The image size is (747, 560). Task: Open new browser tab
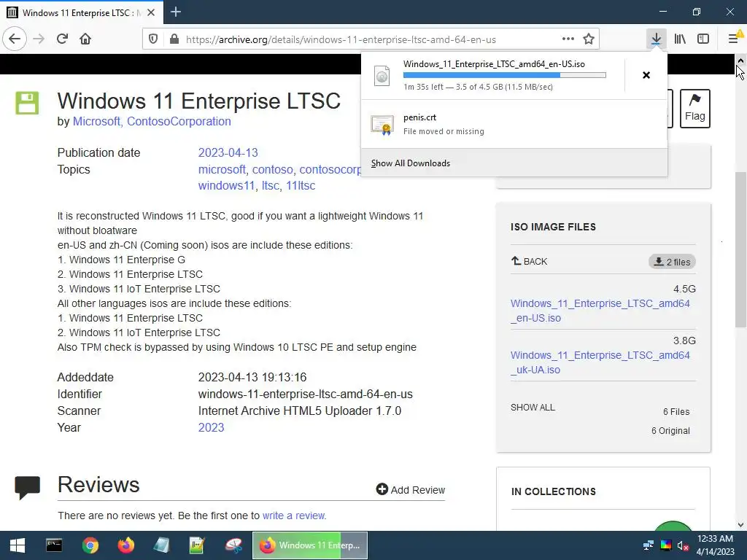coord(176,12)
